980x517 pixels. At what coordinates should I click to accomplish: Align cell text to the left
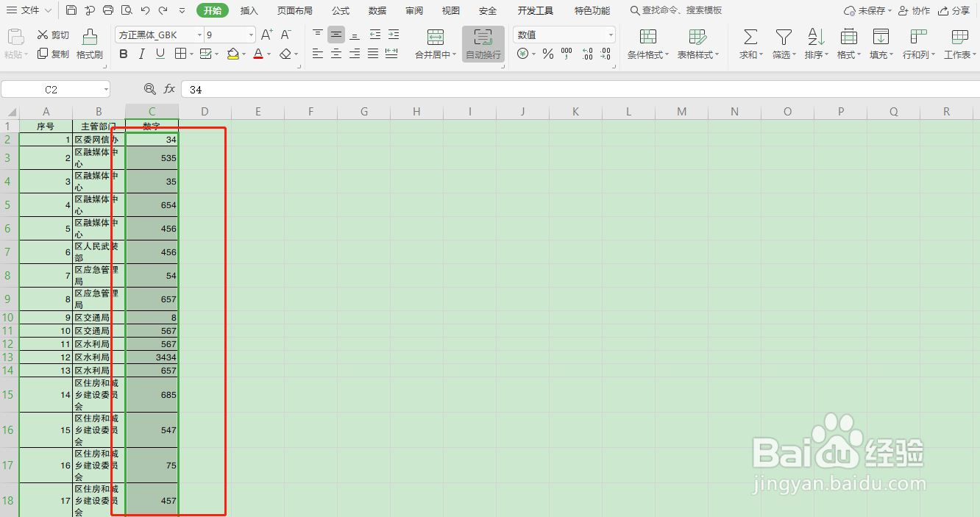pyautogui.click(x=318, y=54)
